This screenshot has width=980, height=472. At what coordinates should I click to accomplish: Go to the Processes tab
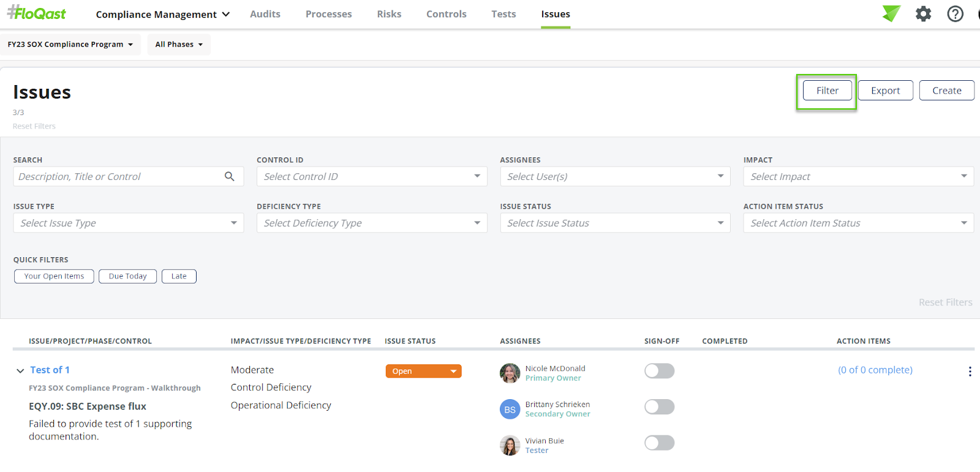click(x=329, y=14)
